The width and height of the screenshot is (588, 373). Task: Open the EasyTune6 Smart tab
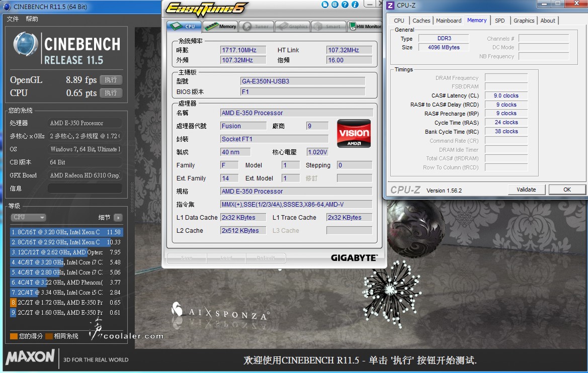(x=328, y=26)
